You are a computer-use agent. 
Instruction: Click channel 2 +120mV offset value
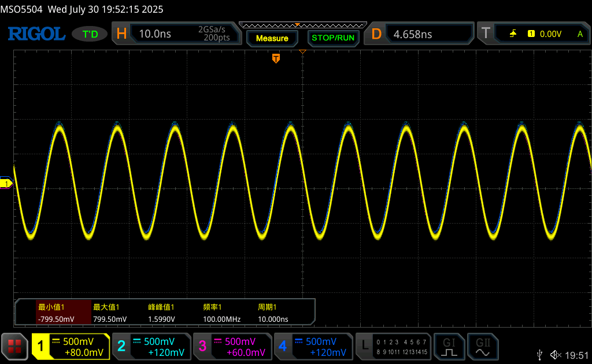166,352
